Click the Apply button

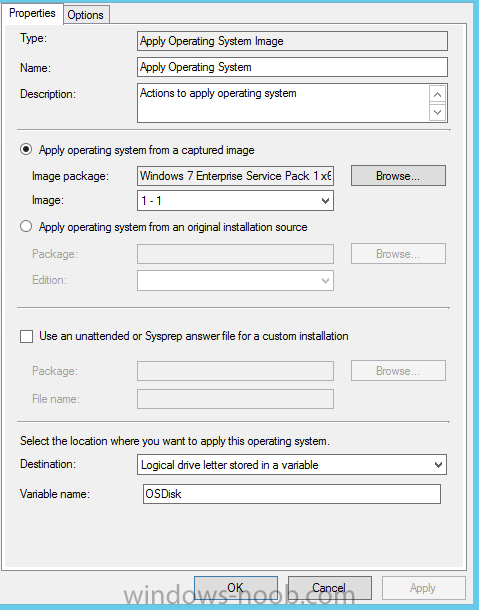423,587
